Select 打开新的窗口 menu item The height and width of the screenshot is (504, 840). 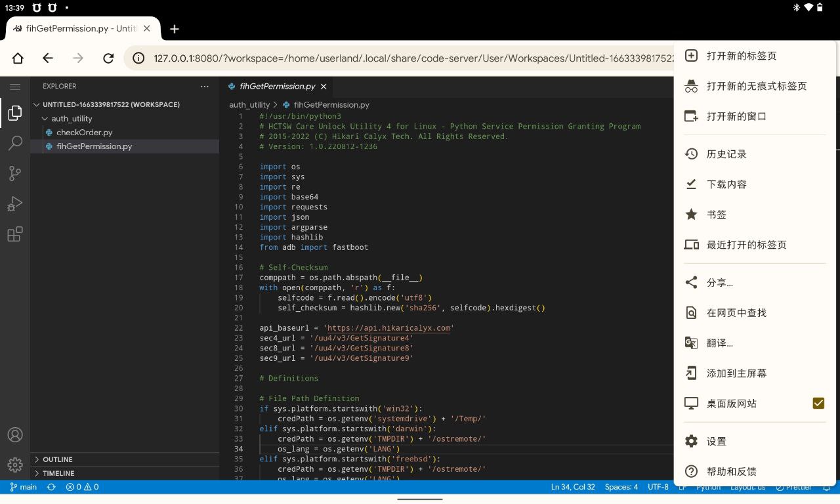coord(755,116)
